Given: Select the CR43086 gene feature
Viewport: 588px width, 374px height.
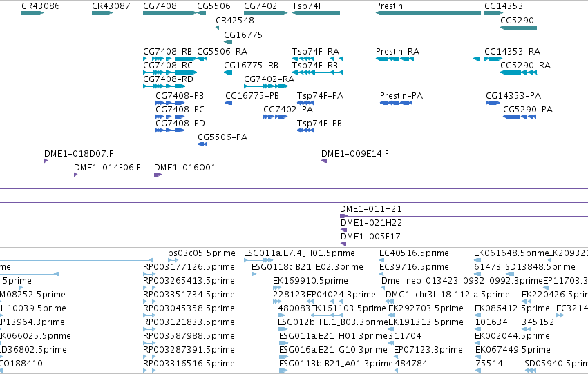Looking at the screenshot, I should (32, 13).
